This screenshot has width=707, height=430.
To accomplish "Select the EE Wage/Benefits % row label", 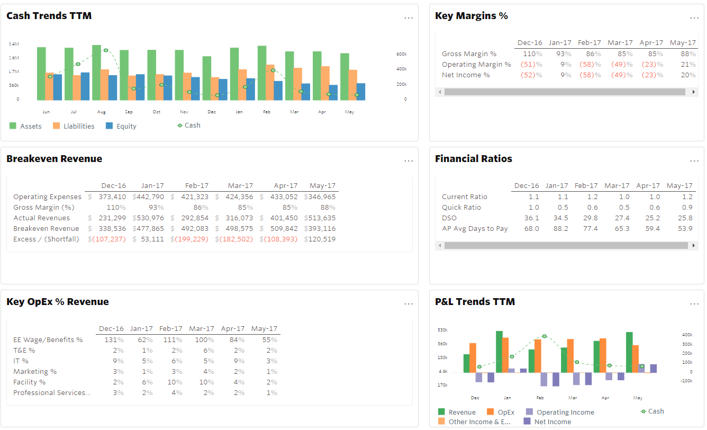I will [x=48, y=339].
